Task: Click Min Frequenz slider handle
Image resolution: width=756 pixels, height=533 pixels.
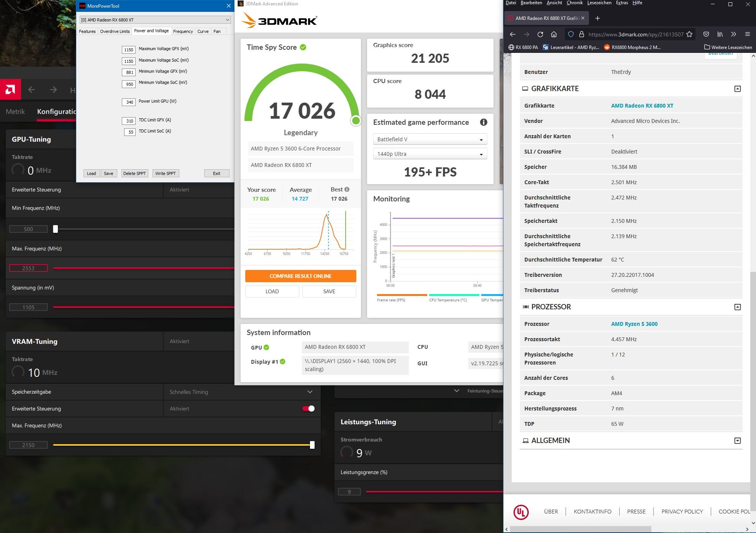Action: [56, 229]
